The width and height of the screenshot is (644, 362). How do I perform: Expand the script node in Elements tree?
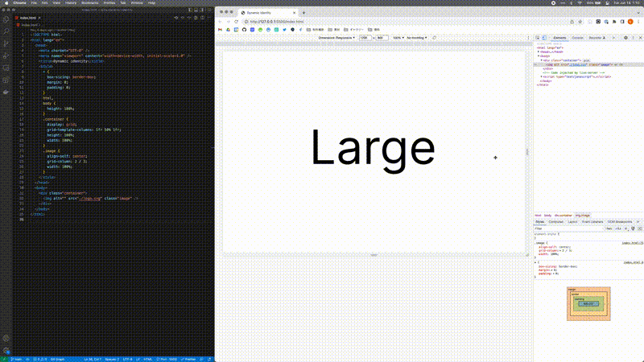[x=542, y=76]
